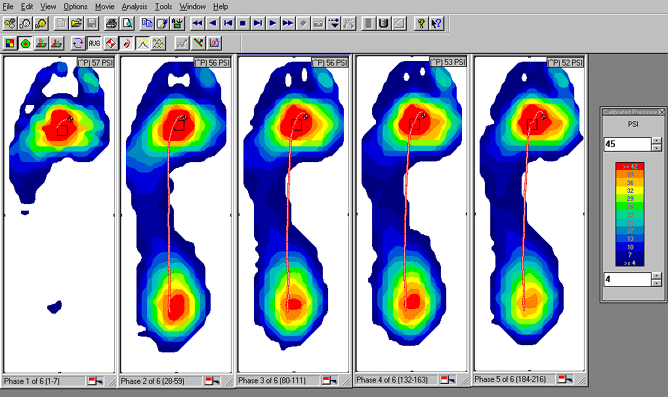Click the context help pointer icon
Screen dimensions: 668x397
tap(436, 23)
